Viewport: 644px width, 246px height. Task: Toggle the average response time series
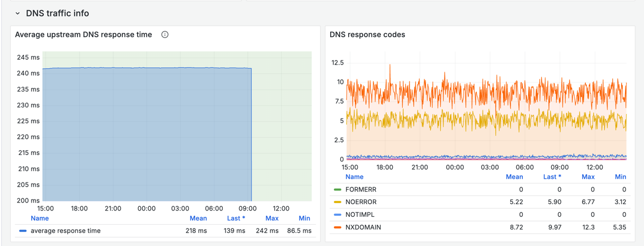(x=66, y=231)
